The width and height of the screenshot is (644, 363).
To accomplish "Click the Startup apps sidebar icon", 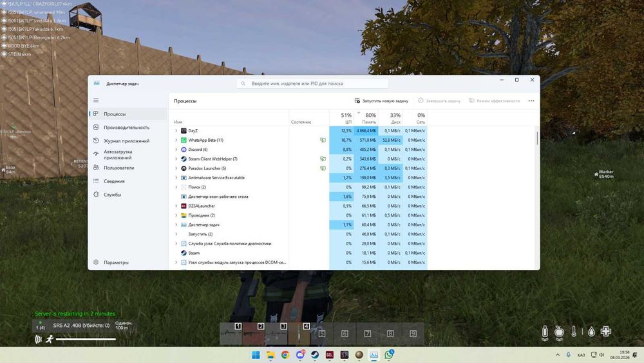I will coord(96,154).
